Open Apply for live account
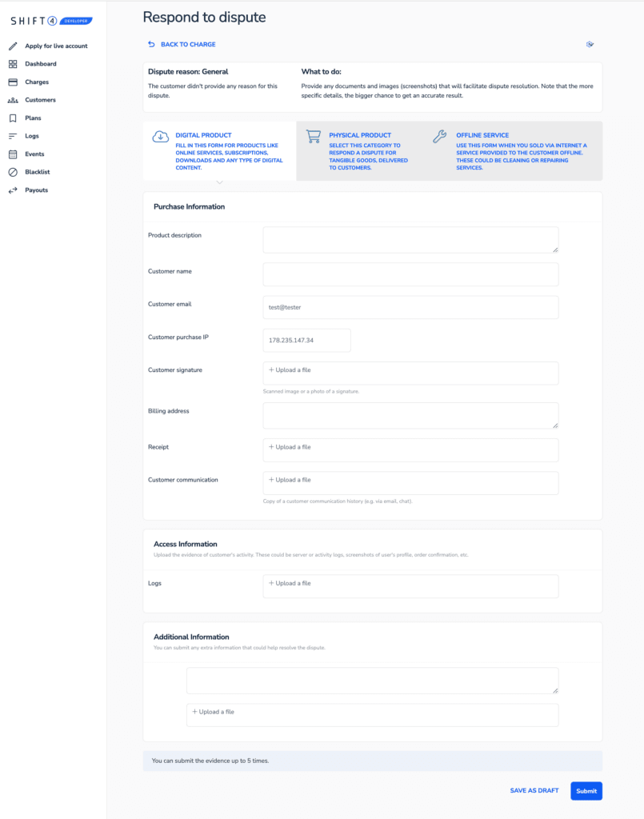 click(x=57, y=46)
